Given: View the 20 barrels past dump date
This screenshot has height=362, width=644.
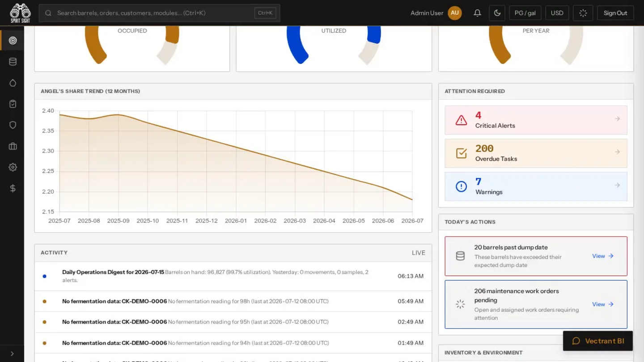Looking at the screenshot, I should pos(603,256).
